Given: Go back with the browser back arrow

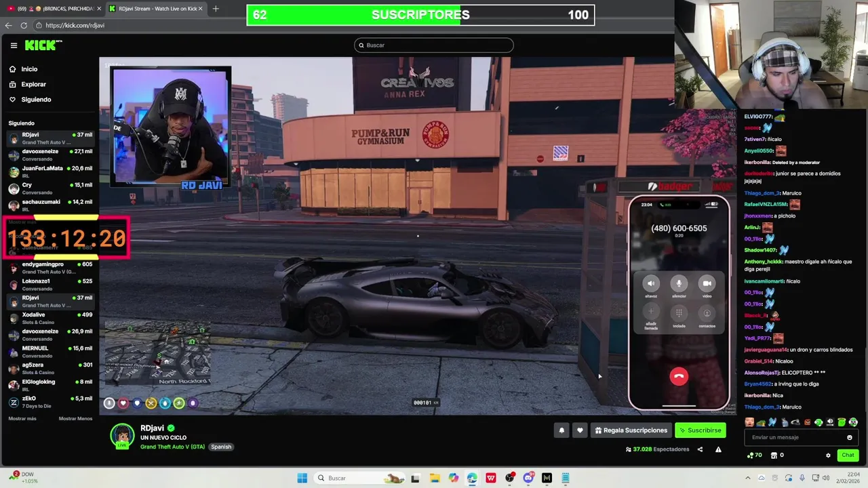Looking at the screenshot, I should (8, 25).
